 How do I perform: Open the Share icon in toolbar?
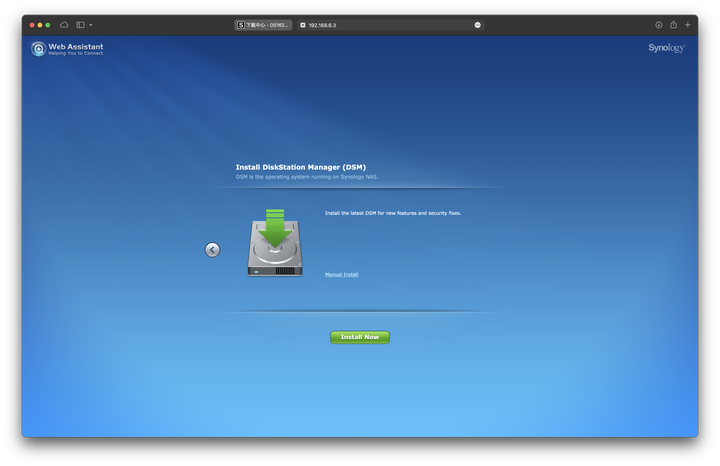click(x=673, y=25)
